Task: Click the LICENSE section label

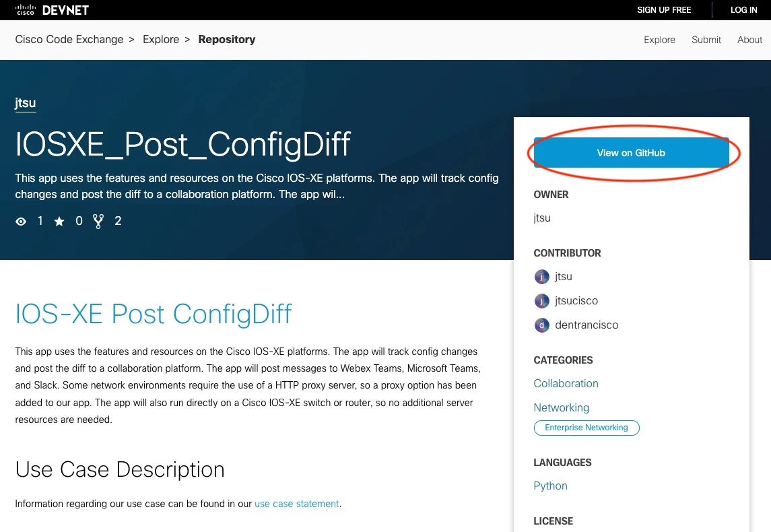Action: [x=554, y=521]
